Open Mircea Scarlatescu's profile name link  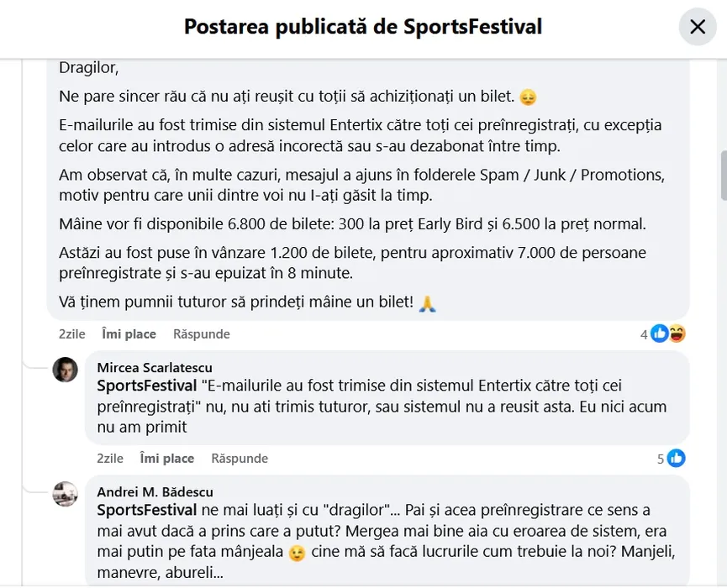coord(155,368)
